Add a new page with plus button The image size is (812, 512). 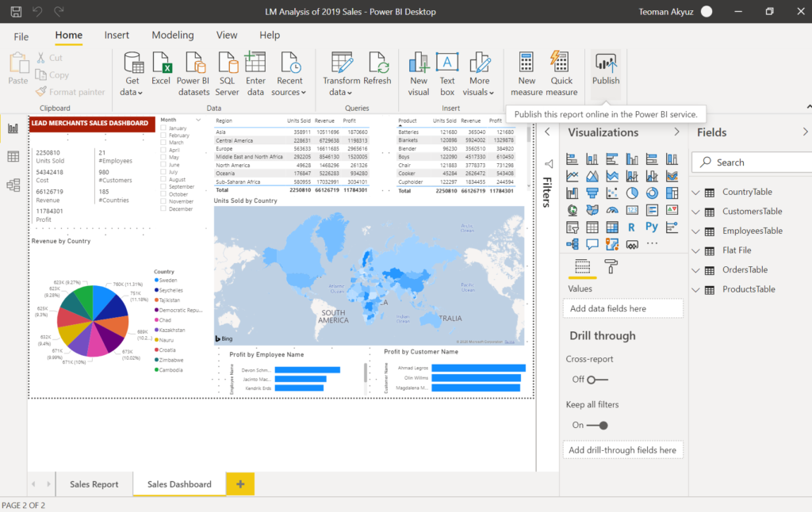pos(240,484)
